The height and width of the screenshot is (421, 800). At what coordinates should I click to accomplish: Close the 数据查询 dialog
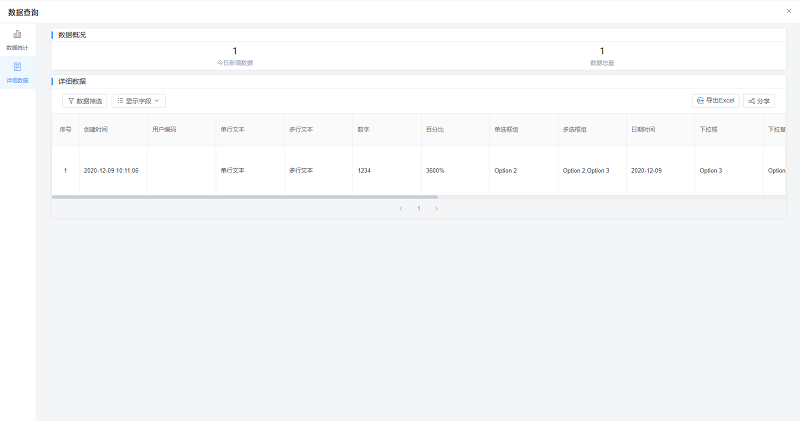[789, 10]
